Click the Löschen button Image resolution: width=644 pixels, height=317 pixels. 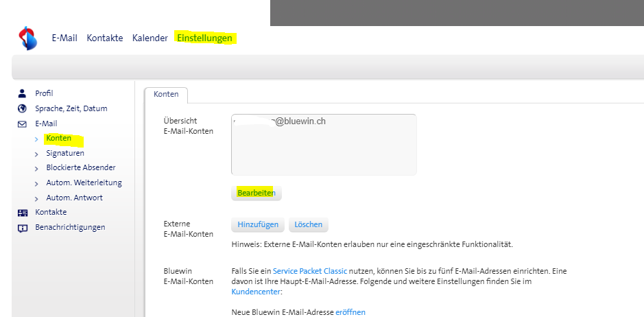[309, 224]
